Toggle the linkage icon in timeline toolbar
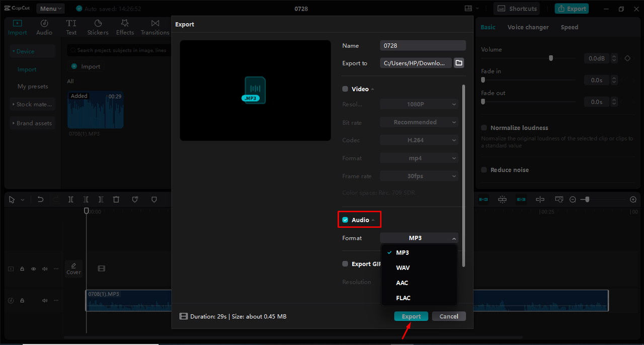The height and width of the screenshot is (345, 644). click(521, 199)
